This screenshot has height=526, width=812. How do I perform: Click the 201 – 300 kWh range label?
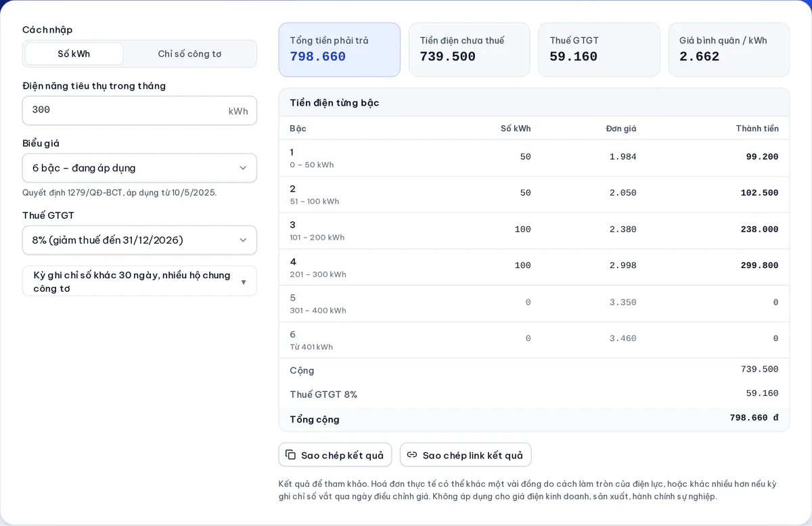(x=318, y=274)
